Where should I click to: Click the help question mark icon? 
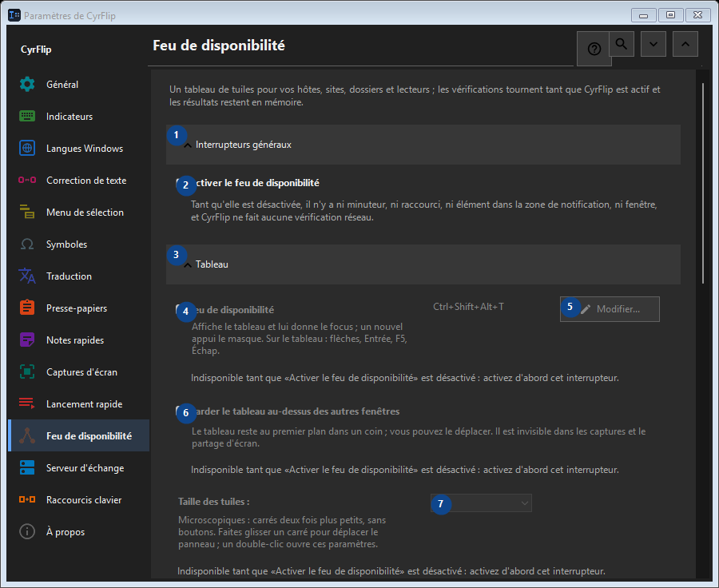coord(594,49)
